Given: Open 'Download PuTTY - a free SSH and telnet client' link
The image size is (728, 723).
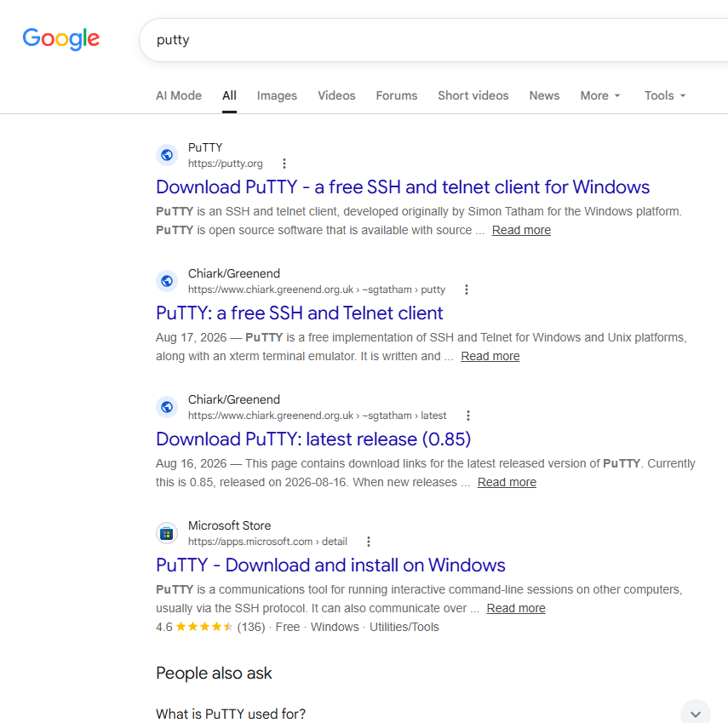Looking at the screenshot, I should pos(403,187).
